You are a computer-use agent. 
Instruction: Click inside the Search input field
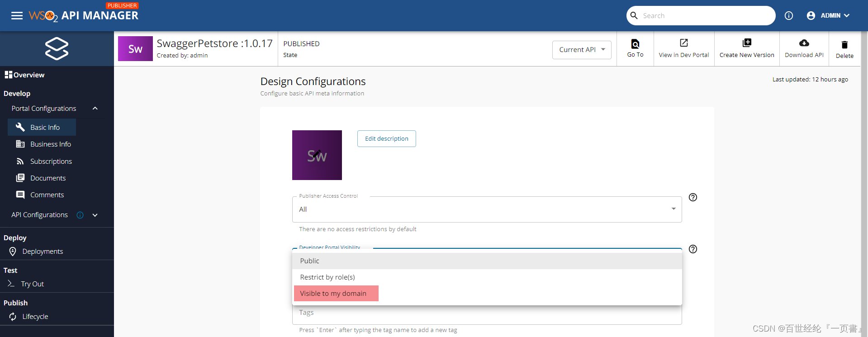tap(706, 16)
